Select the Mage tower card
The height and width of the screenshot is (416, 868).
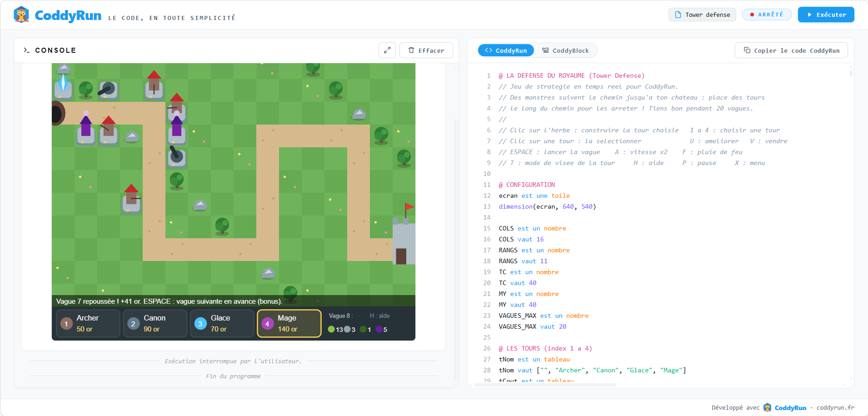289,323
